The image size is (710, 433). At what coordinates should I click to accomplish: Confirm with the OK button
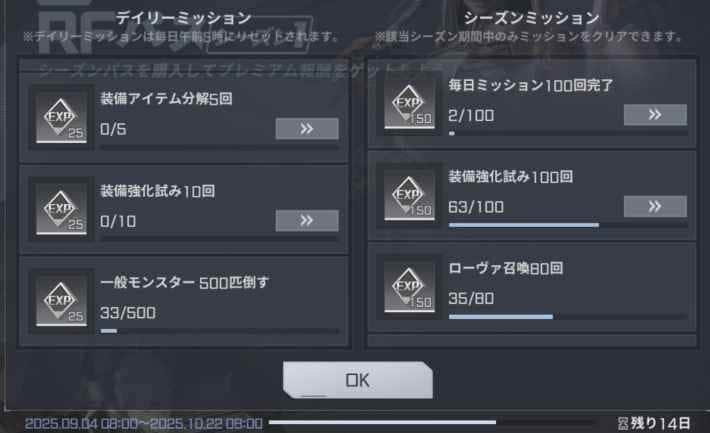coord(358,380)
